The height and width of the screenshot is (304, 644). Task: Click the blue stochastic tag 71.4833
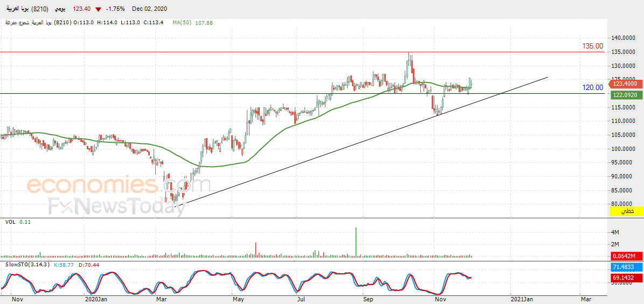pyautogui.click(x=627, y=267)
